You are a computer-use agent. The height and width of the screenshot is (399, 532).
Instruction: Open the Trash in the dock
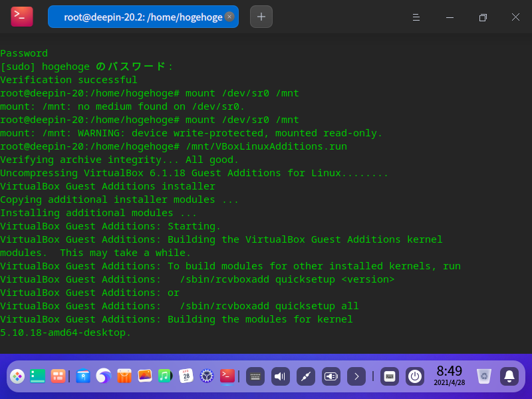[484, 376]
